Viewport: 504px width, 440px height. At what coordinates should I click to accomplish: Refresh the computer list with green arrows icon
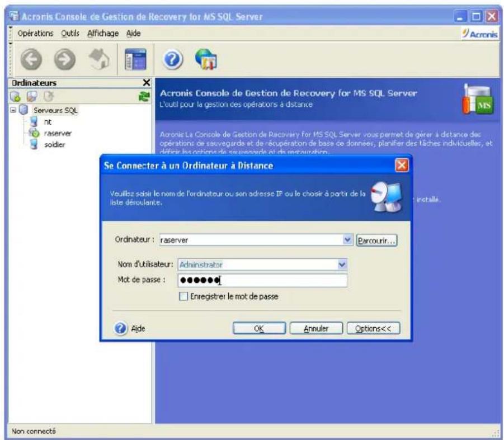144,96
